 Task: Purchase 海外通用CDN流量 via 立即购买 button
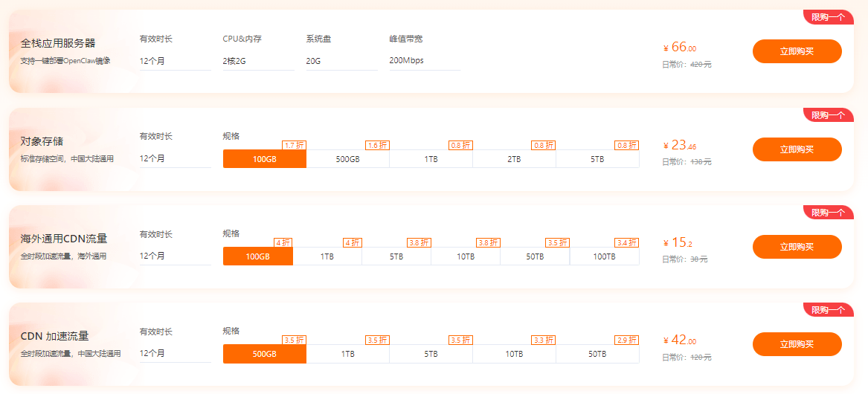[797, 247]
